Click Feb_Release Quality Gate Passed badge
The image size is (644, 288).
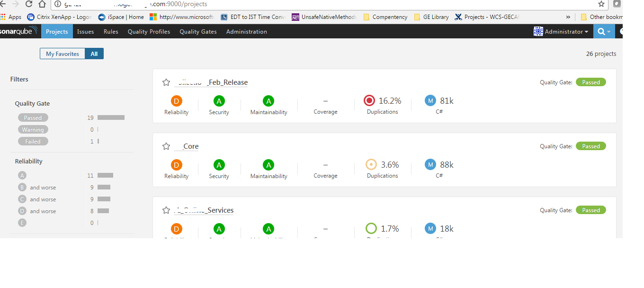pos(591,82)
